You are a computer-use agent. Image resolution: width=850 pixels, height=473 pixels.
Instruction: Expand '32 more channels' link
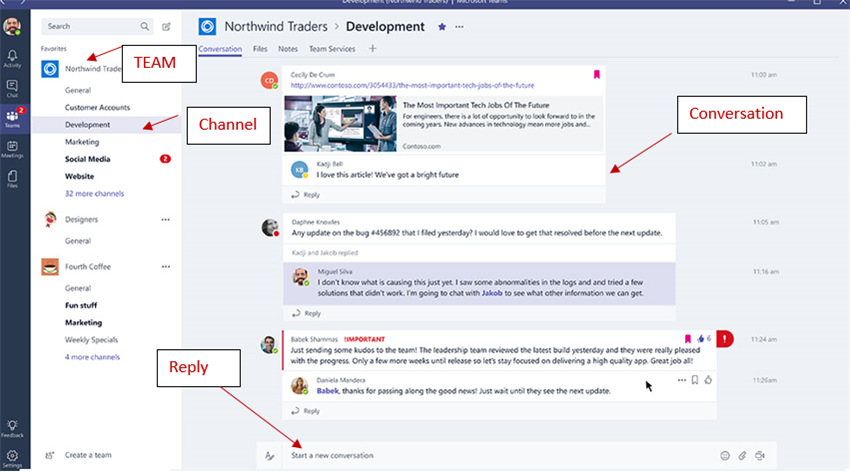94,193
